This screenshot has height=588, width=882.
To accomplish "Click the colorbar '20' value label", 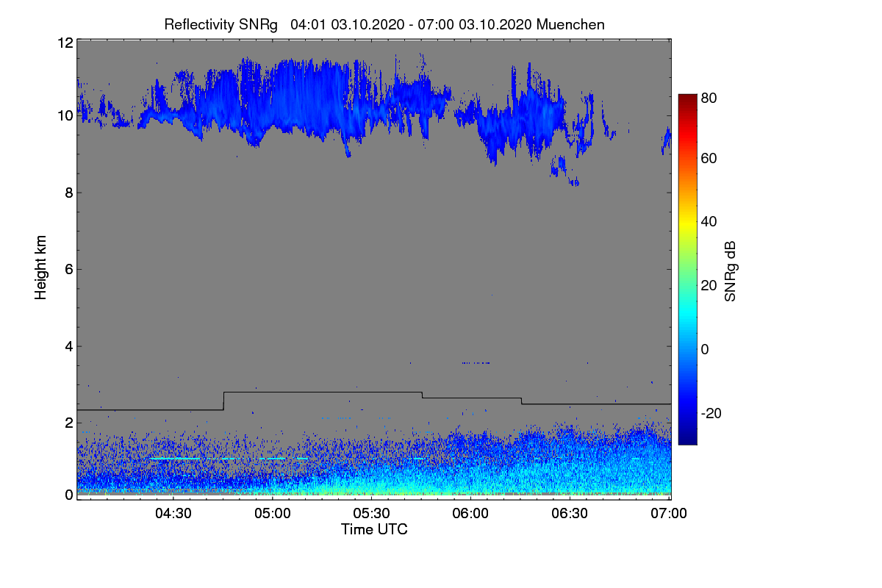I will (x=709, y=286).
